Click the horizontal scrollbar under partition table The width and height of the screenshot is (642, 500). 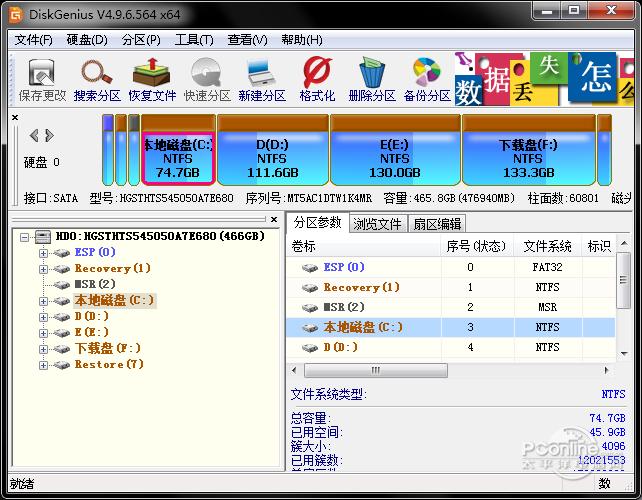click(x=376, y=371)
